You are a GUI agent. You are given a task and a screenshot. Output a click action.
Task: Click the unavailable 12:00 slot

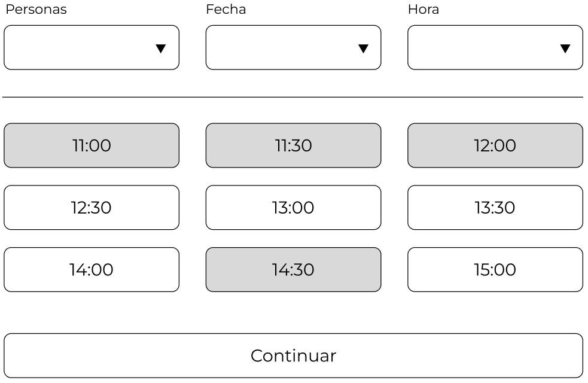pos(495,145)
